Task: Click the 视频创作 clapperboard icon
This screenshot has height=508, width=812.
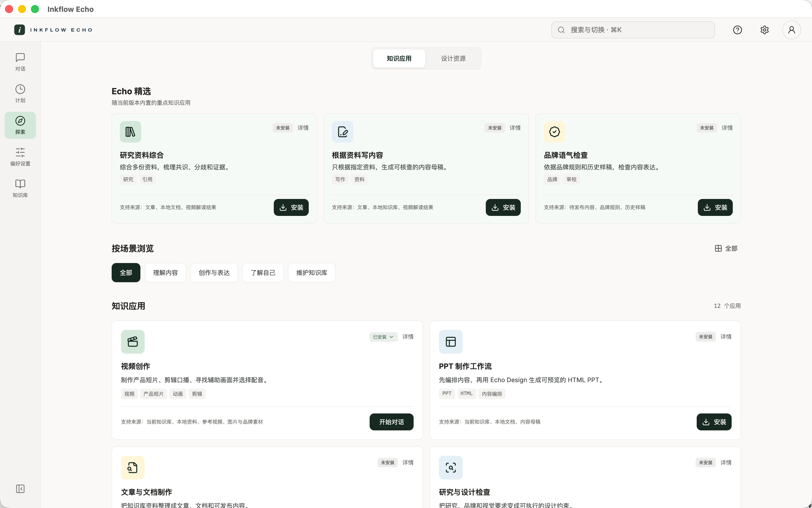Action: [x=133, y=342]
